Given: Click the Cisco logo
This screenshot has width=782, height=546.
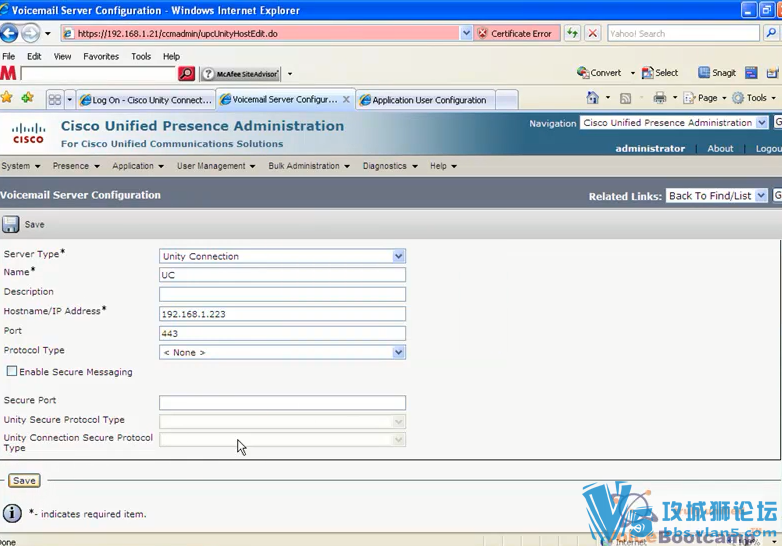Looking at the screenshot, I should point(28,133).
